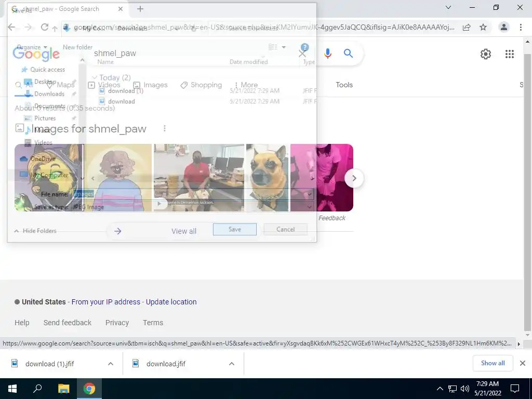
Task: Sort by Date modified column header
Action: click(249, 62)
